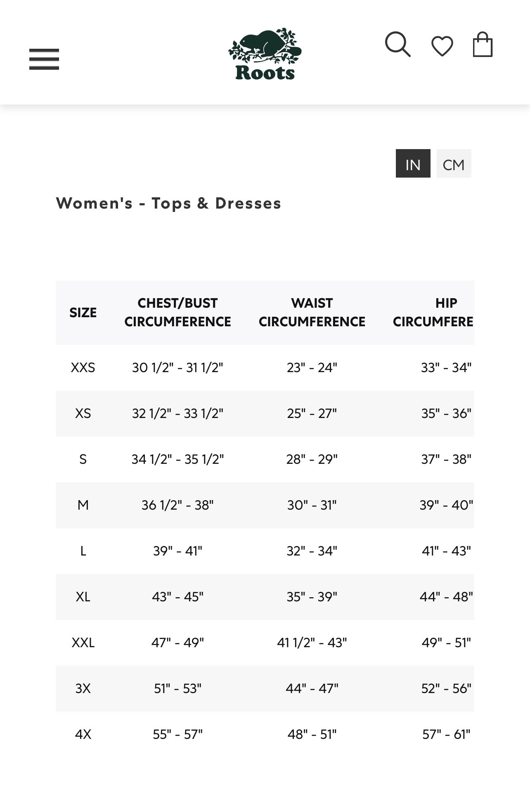530x812 pixels.
Task: Click the Waist Circumference column header
Action: pos(312,312)
